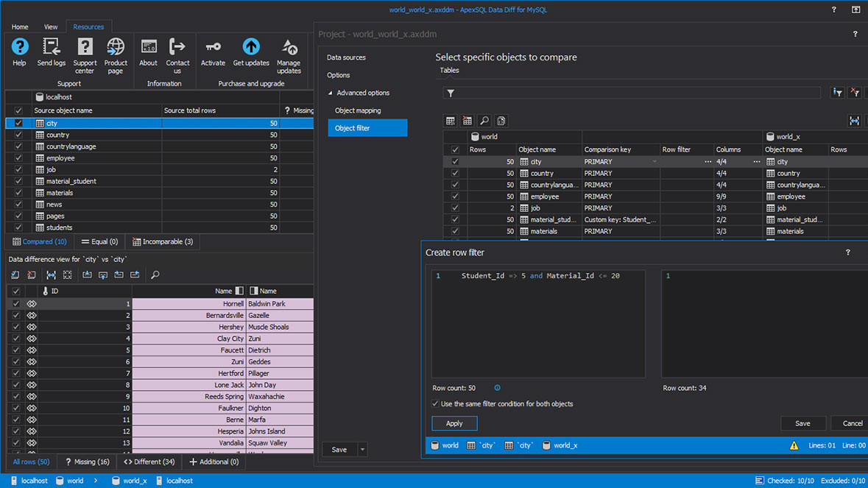Select Object filter in the project sidebar
The width and height of the screenshot is (868, 488).
367,127
